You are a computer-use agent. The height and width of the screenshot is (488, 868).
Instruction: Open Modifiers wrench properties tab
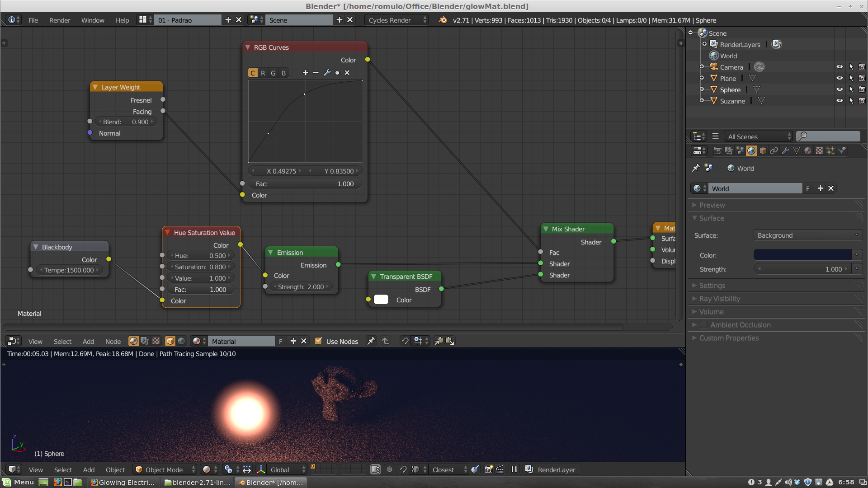click(x=785, y=151)
